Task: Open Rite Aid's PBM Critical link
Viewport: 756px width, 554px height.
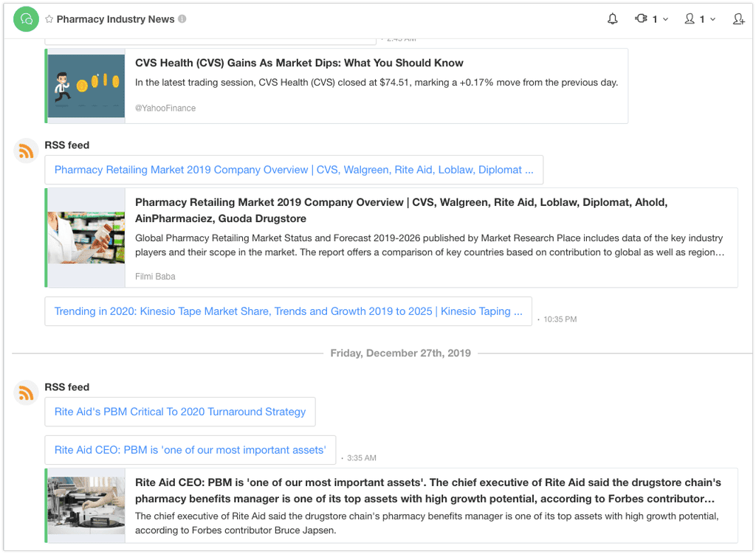Action: 180,412
